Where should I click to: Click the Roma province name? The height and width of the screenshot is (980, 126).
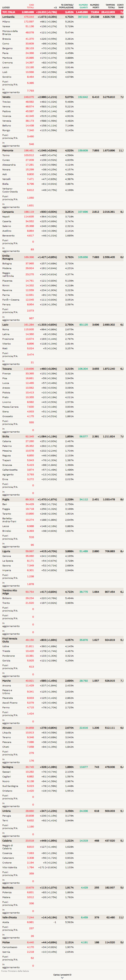click(x=5, y=329)
